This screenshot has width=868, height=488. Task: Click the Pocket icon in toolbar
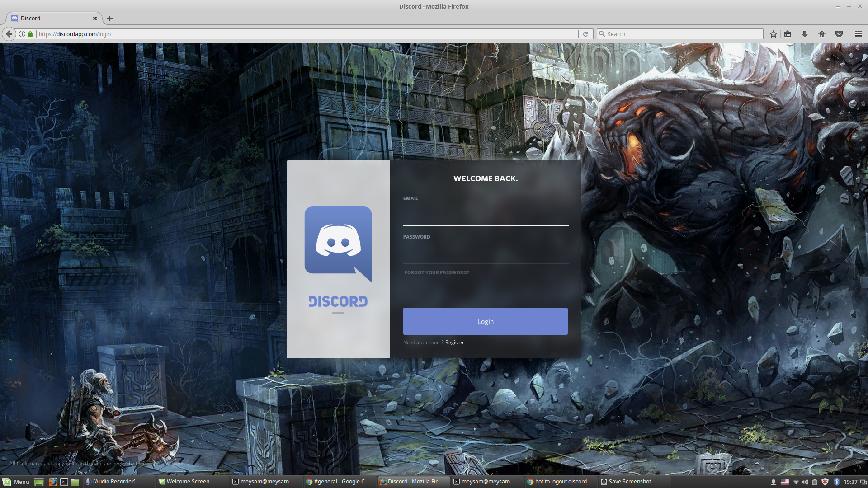coord(839,34)
